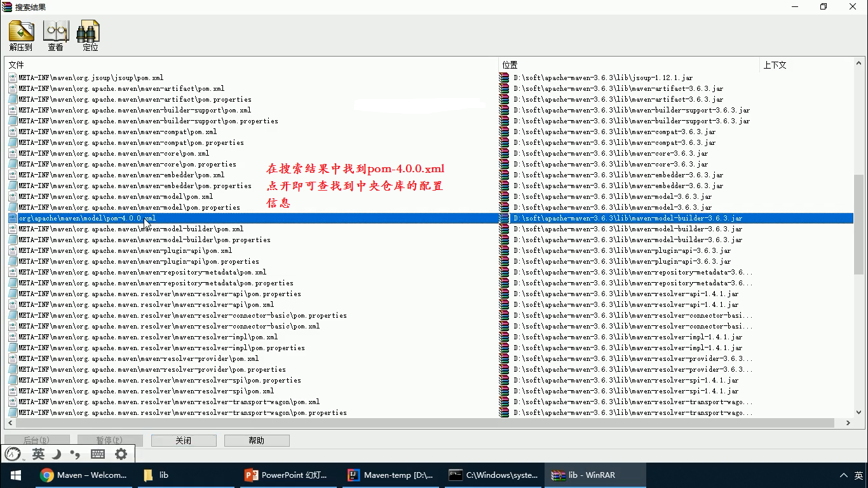Viewport: 868px width, 488px height.
Task: Click location jsoup-1.12.1.jar cell
Action: 603,78
